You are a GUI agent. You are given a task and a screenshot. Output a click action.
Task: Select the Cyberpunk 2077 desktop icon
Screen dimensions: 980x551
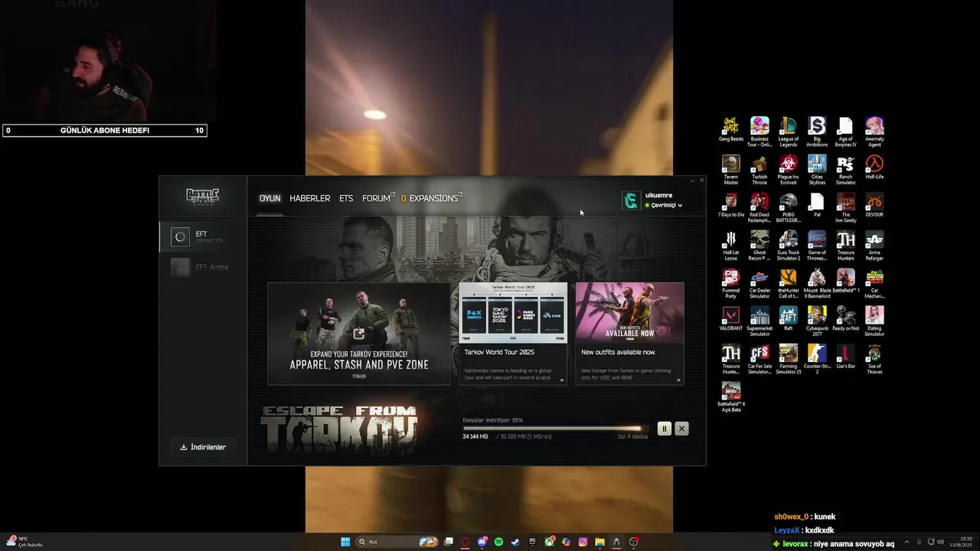[x=817, y=321]
